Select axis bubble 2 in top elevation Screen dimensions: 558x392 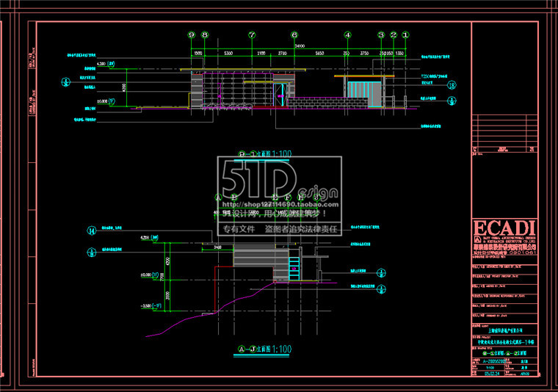point(394,35)
